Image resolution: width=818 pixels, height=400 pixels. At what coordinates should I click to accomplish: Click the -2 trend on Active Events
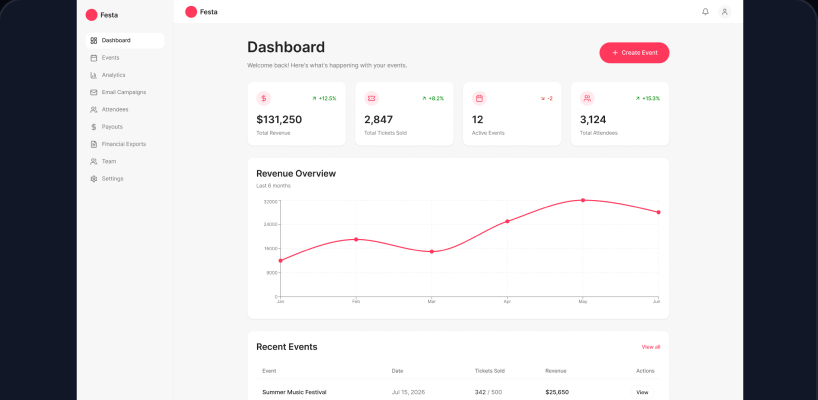(546, 98)
